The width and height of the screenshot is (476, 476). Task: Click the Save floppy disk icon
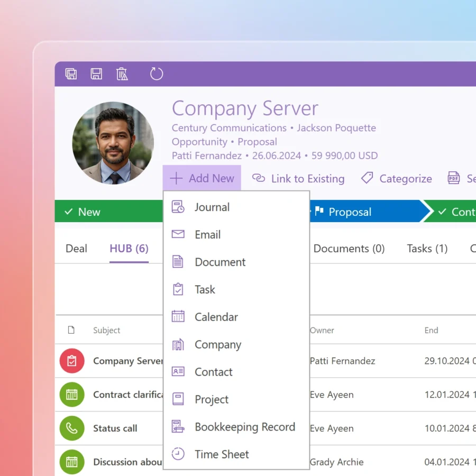(x=96, y=74)
